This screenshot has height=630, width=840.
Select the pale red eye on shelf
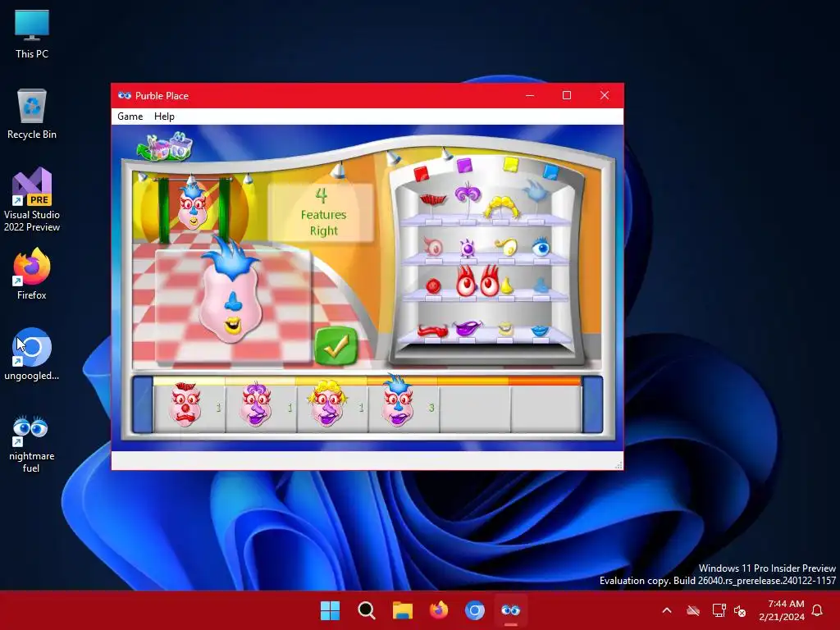click(433, 247)
